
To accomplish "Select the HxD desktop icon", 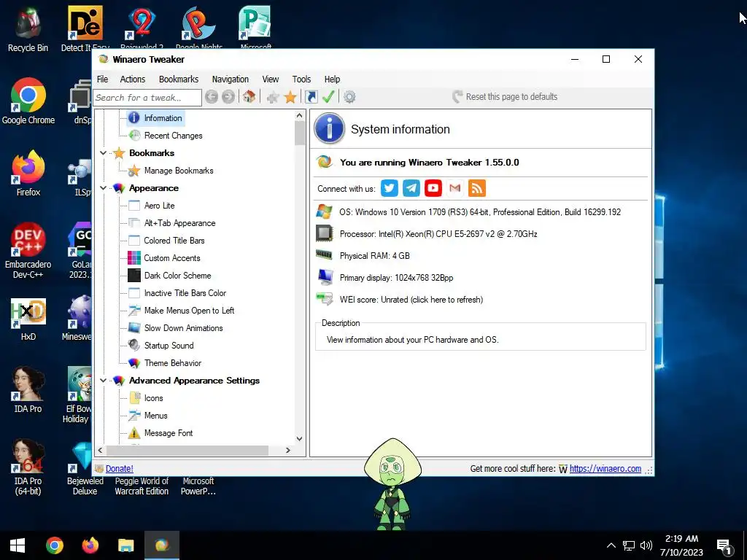I will (28, 319).
